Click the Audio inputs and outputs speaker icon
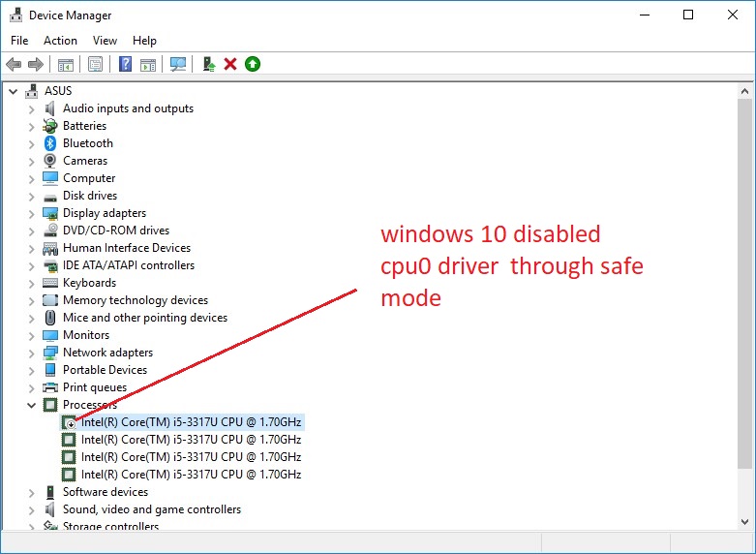The height and width of the screenshot is (554, 756). [x=50, y=108]
